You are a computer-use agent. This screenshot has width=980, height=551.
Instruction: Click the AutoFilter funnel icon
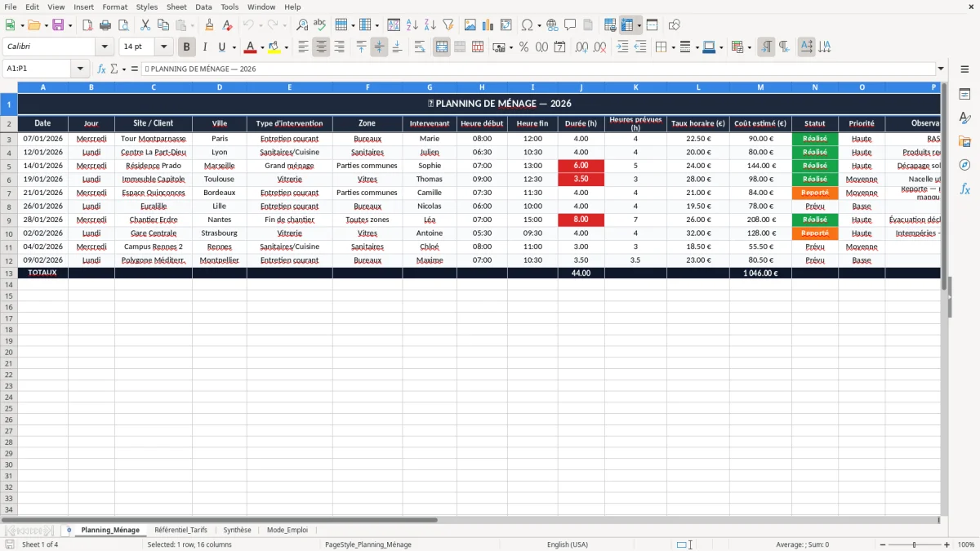point(448,25)
